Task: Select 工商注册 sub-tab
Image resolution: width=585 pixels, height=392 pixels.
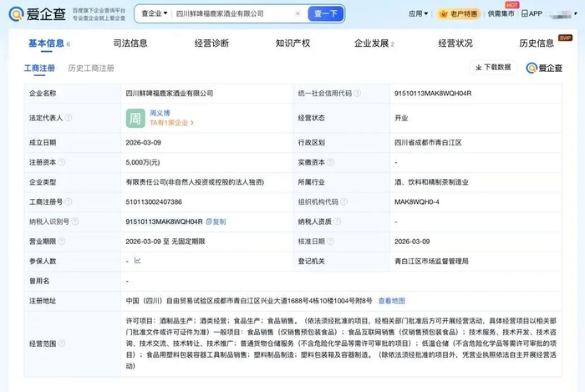Action: pos(39,69)
